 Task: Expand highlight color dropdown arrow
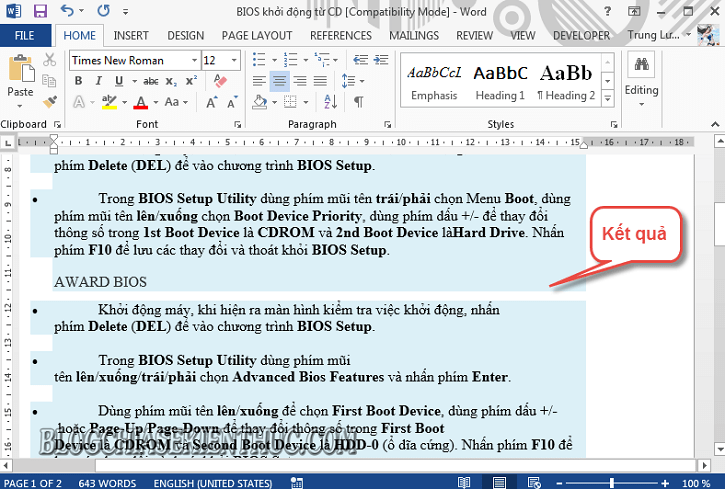pyautogui.click(x=124, y=102)
